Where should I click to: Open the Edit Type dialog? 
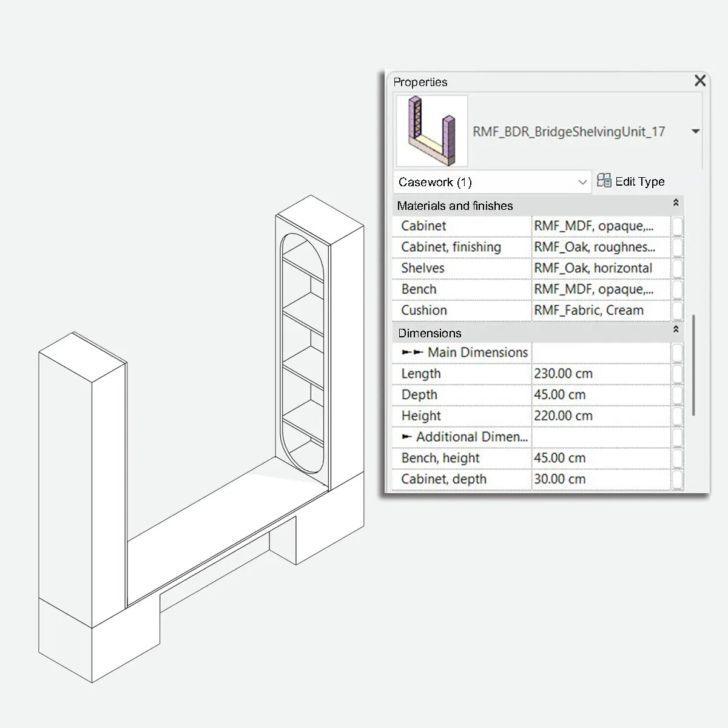(639, 181)
